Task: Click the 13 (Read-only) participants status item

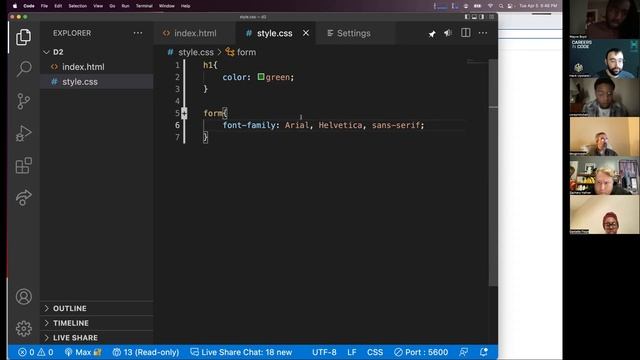Action: point(146,352)
